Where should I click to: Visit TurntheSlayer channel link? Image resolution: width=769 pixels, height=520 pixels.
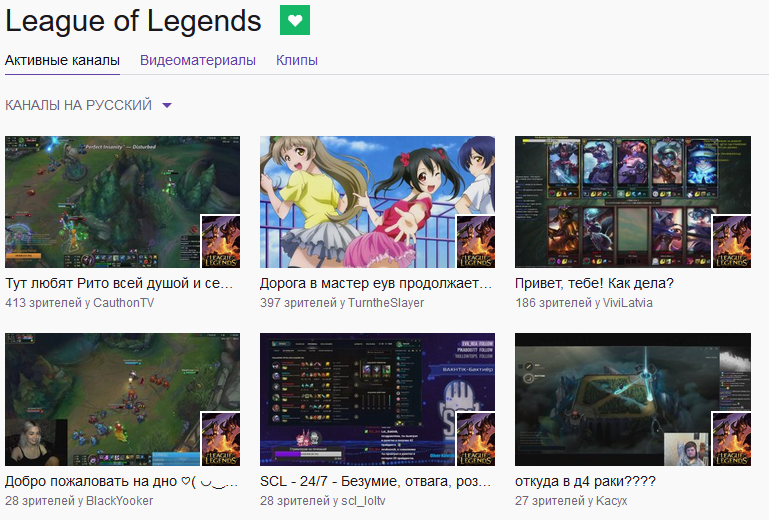click(386, 303)
